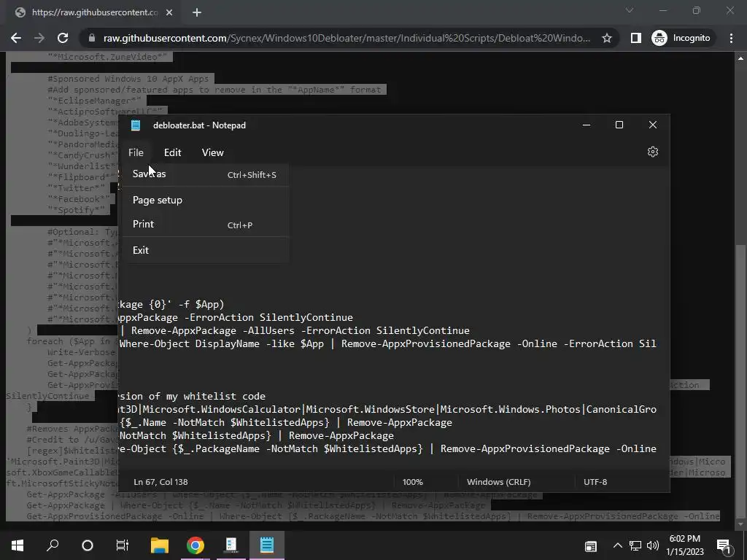This screenshot has width=747, height=560.
Task: Click the raw.githubusercontent.com address bar
Action: 347,38
